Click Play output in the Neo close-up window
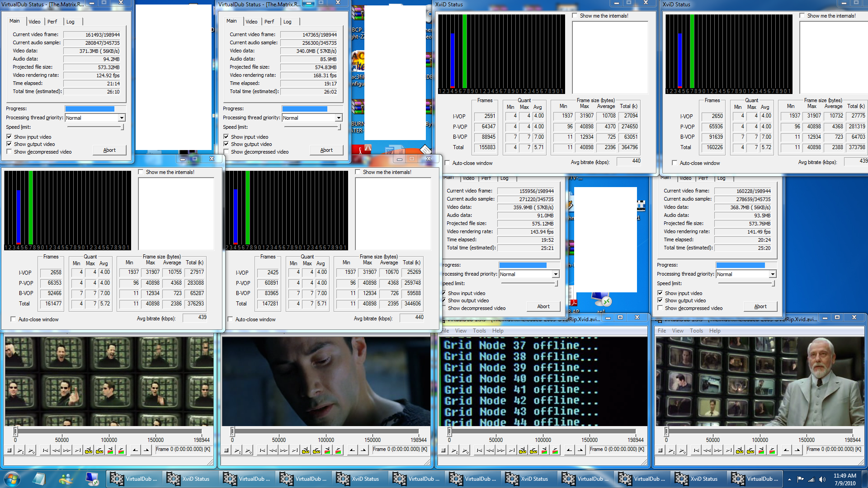The height and width of the screenshot is (488, 868). [248, 450]
